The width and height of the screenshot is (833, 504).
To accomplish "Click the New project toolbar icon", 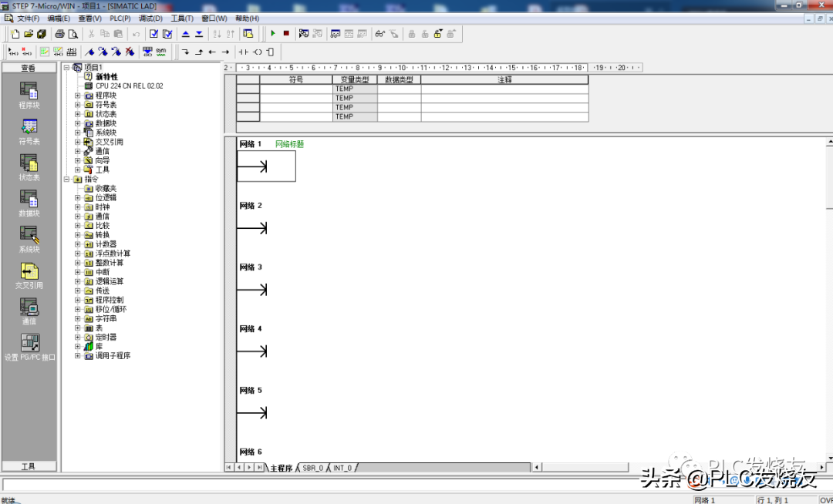I will [15, 34].
